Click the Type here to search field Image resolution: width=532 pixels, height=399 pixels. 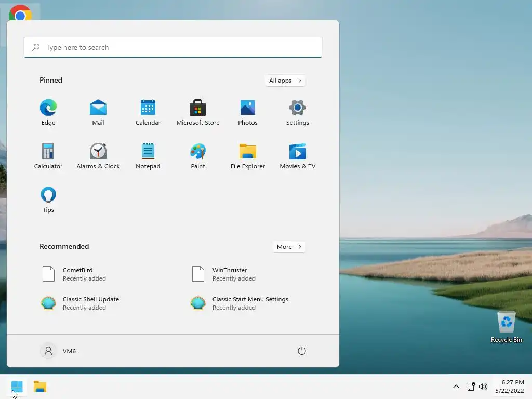pos(173,47)
